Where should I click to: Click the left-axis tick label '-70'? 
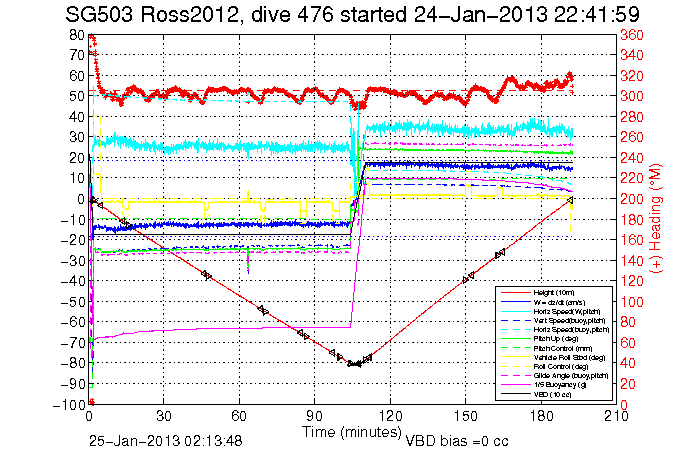tap(72, 343)
